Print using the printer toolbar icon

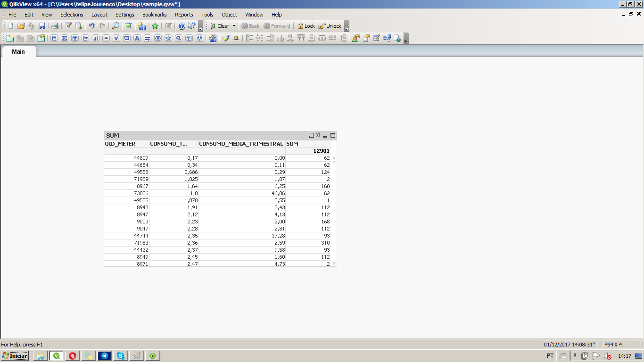(x=55, y=26)
